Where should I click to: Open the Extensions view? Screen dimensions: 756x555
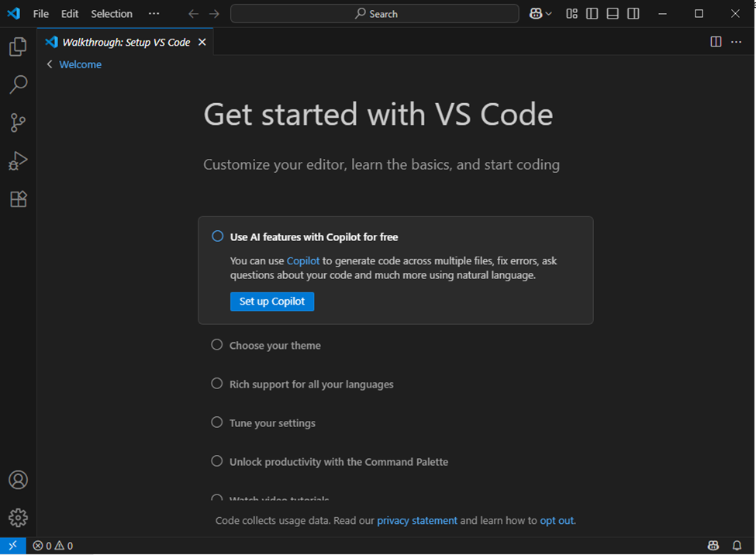click(x=18, y=199)
